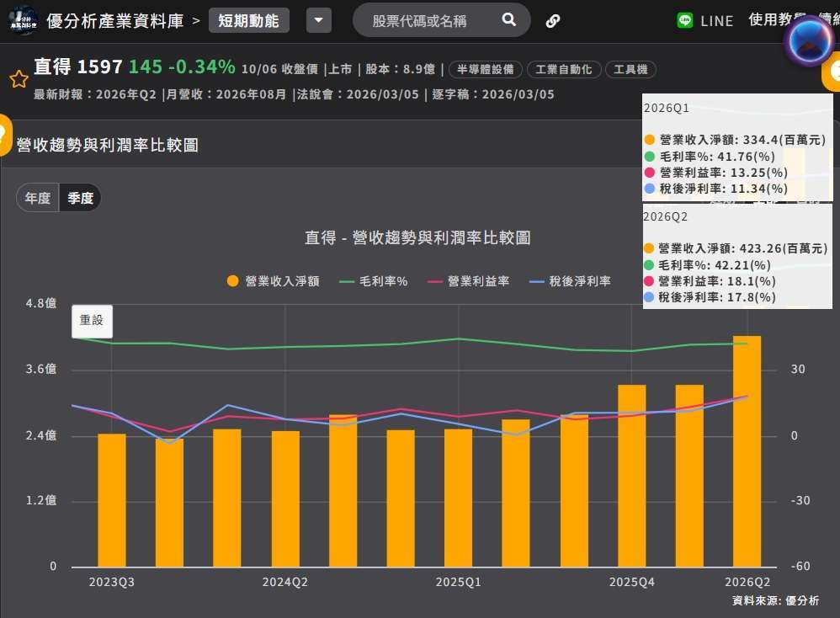
Task: Click the 最新財報：2026年Q2 text
Action: coord(95,94)
